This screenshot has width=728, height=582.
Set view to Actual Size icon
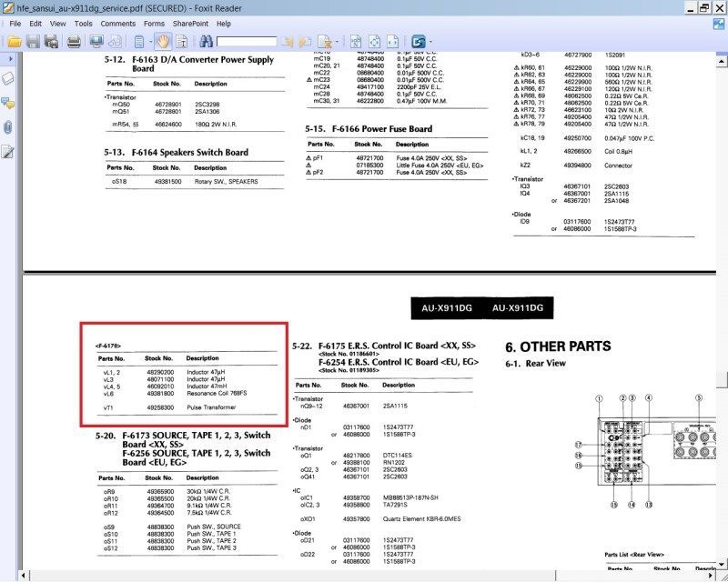click(x=356, y=42)
